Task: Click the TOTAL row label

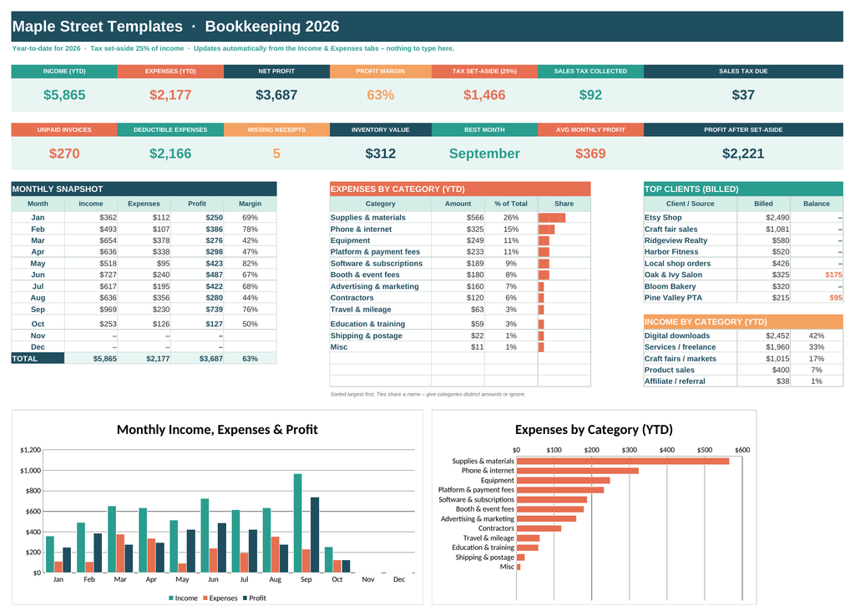Action: [38, 359]
